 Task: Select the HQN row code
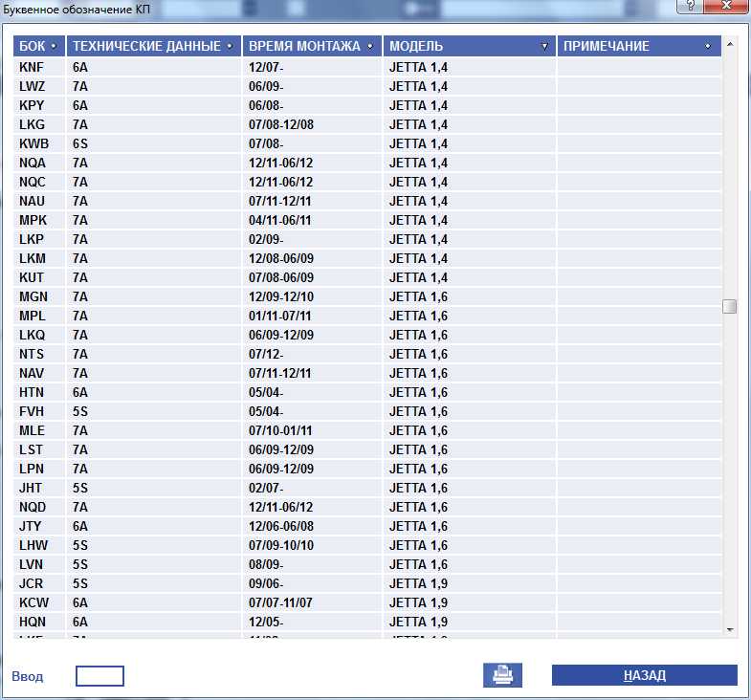[x=33, y=622]
